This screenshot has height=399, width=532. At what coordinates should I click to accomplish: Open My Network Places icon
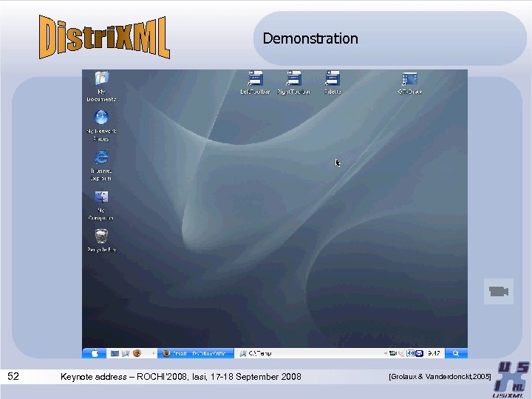(x=101, y=126)
